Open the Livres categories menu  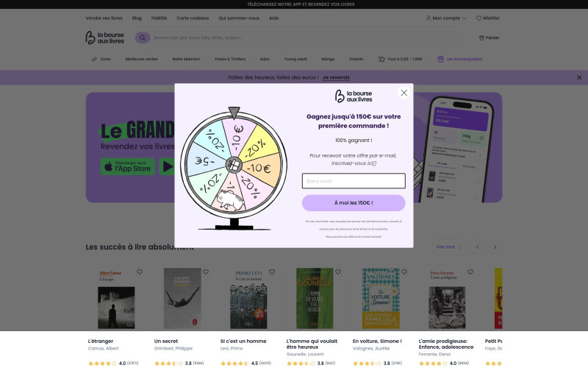(x=101, y=60)
